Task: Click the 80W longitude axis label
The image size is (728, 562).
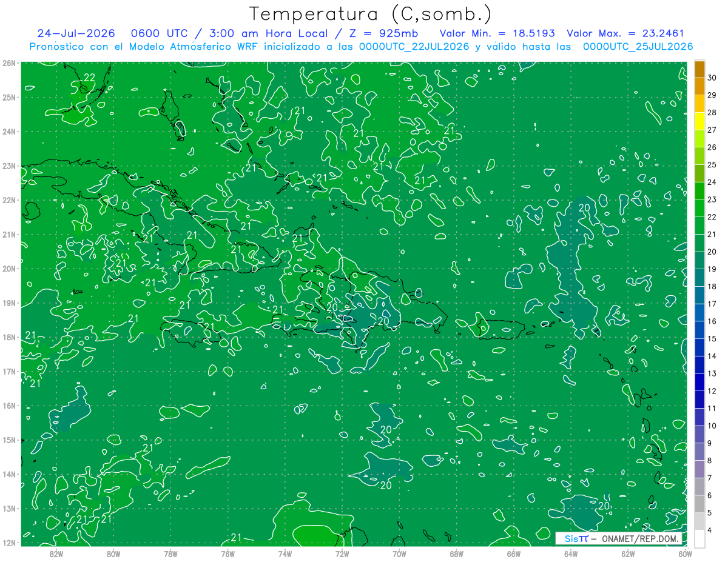Action: tap(113, 554)
